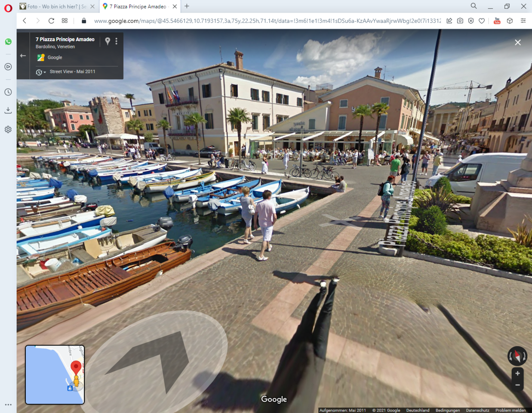Viewport: 532px width, 413px height.
Task: Close the '7 Piazza Principe Amadeo' tab
Action: click(175, 6)
